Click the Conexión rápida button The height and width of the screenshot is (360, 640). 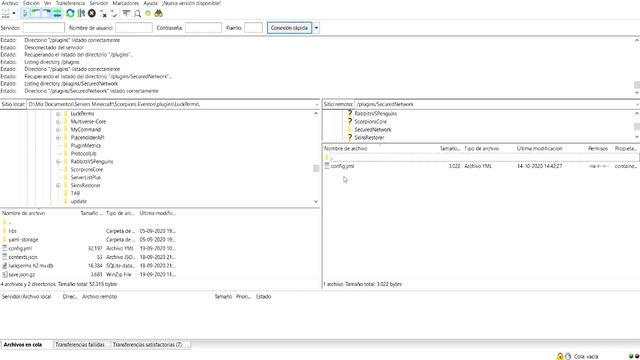coord(289,28)
